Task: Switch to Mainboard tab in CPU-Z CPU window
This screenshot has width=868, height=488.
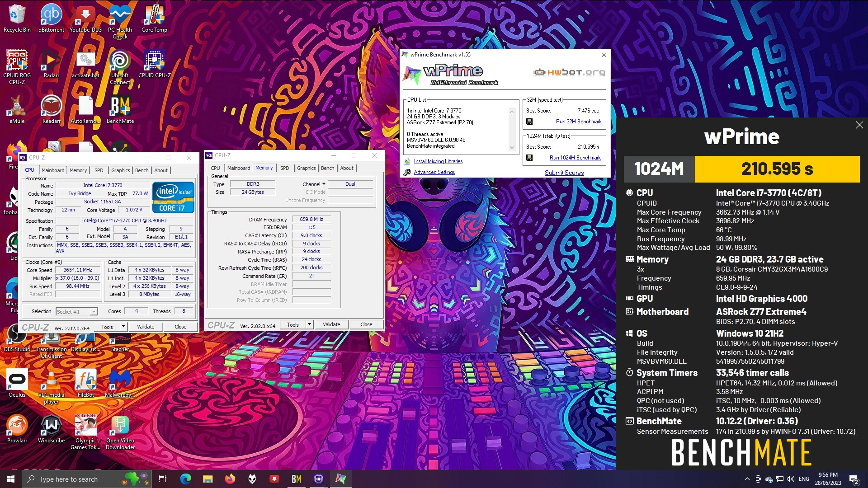Action: 53,170
